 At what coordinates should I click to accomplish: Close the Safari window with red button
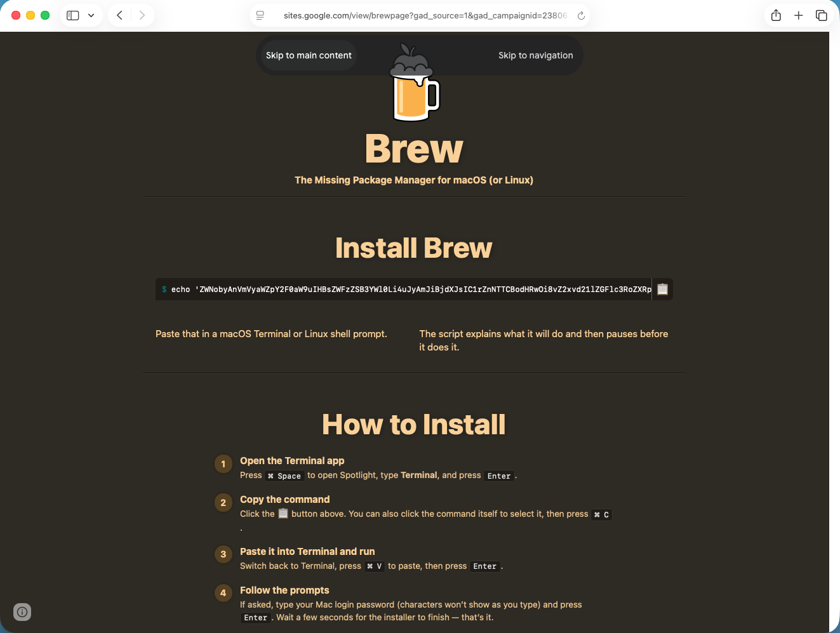click(16, 15)
